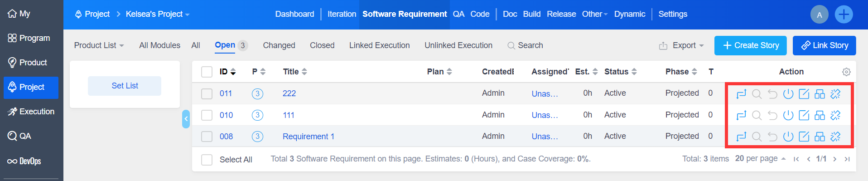Tick the checkbox for story 008
The width and height of the screenshot is (868, 181).
tap(207, 137)
